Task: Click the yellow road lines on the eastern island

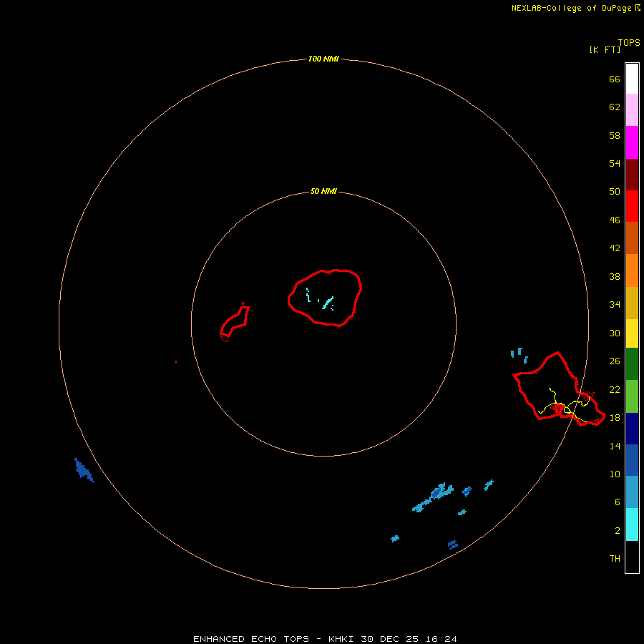Action: tap(566, 406)
